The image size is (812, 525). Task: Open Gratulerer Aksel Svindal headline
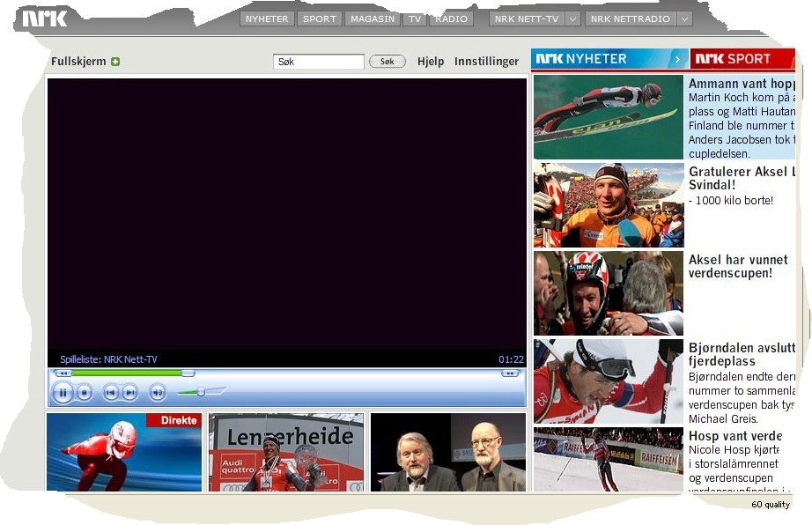pyautogui.click(x=741, y=178)
